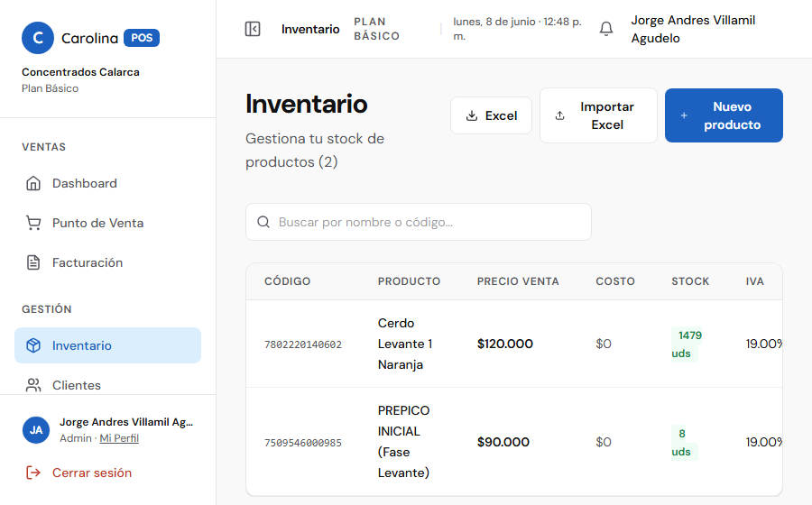This screenshot has width=812, height=505.
Task: Focus the Buscar por nombre o código field
Action: point(419,222)
